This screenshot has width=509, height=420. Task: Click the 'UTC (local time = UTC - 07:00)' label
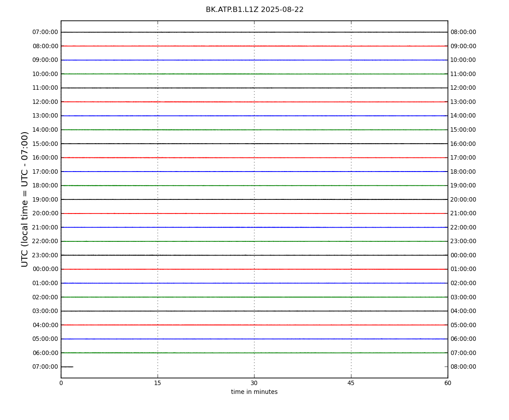pos(25,199)
